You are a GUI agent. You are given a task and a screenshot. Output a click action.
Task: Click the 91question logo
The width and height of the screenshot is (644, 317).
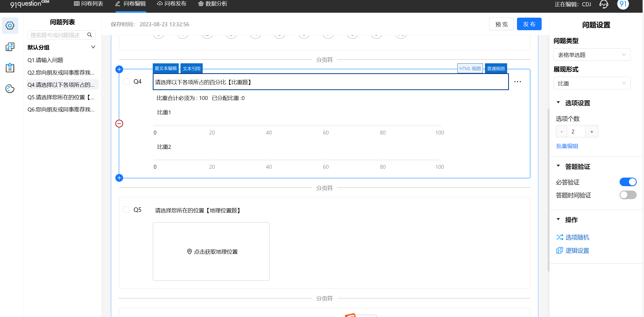[x=30, y=4]
